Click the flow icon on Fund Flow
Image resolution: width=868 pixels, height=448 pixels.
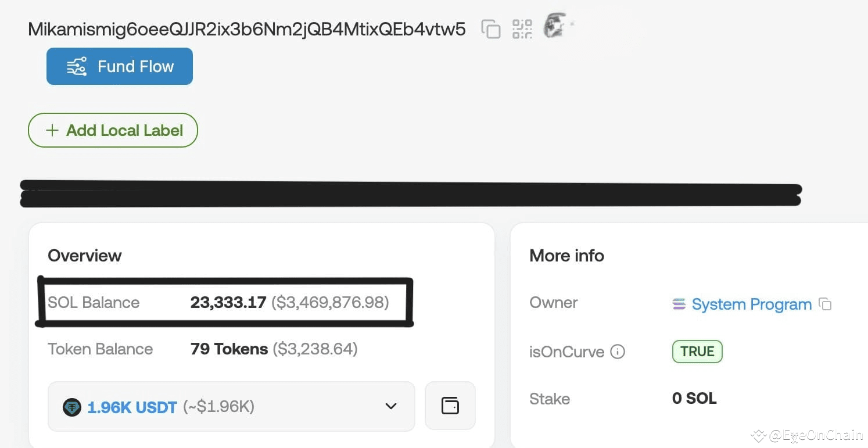[77, 67]
